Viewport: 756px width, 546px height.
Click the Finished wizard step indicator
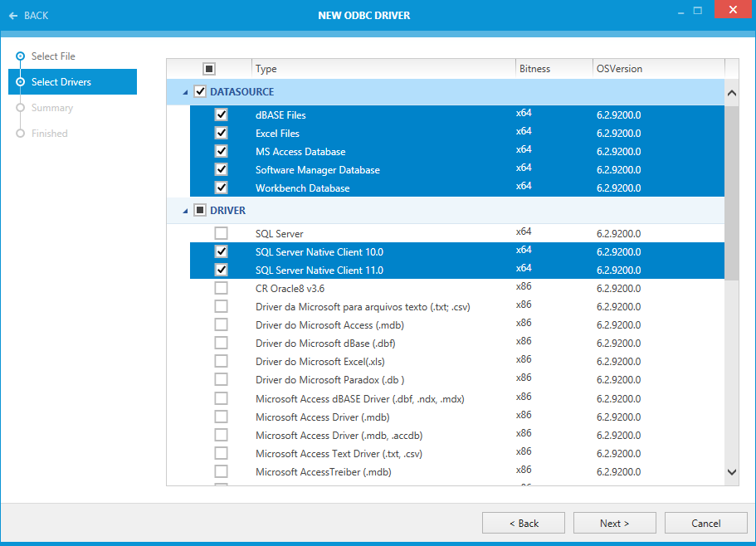pos(21,133)
